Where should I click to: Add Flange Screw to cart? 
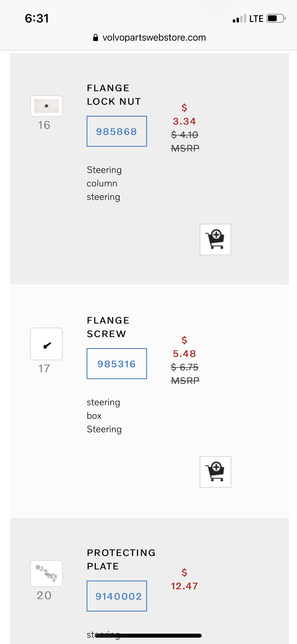215,472
